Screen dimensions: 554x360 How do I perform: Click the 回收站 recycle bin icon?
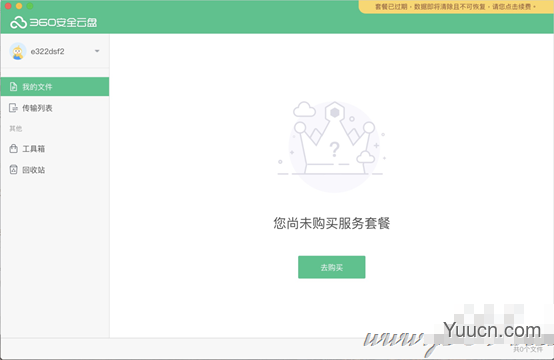tap(13, 170)
